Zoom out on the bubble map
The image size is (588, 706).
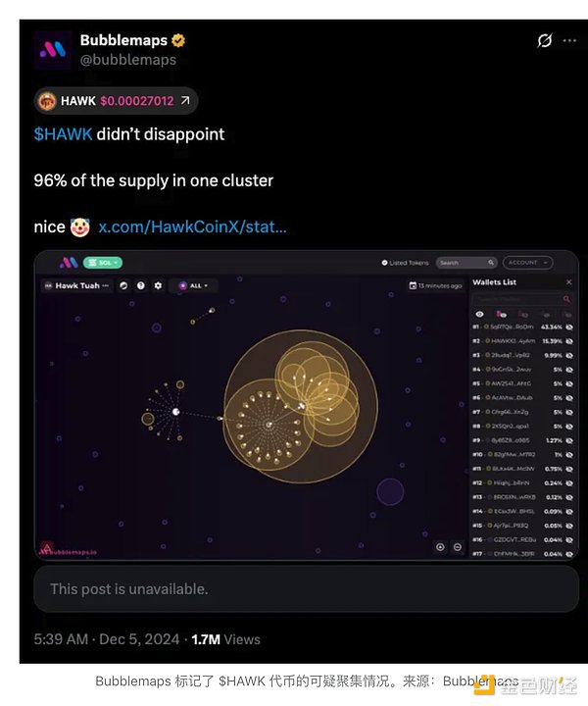click(x=458, y=547)
